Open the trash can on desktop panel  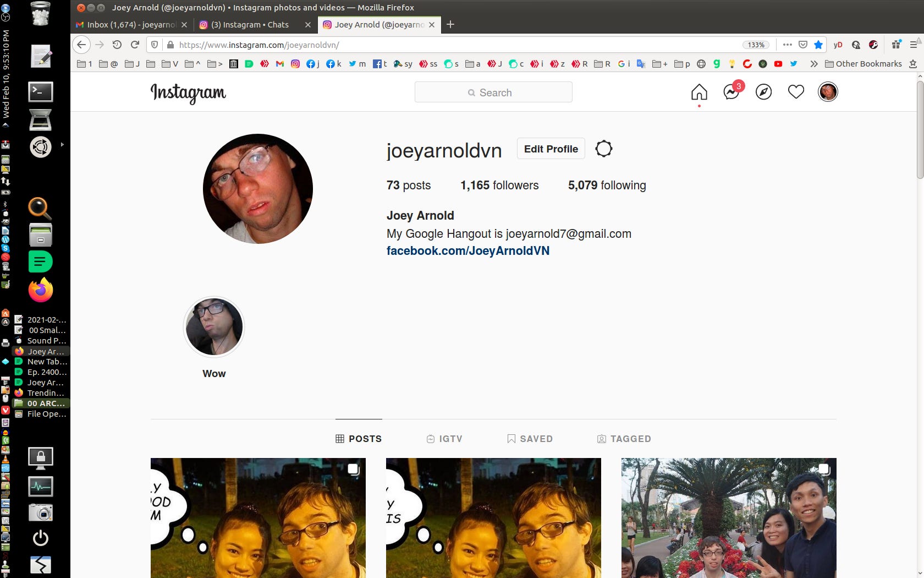pos(41,13)
